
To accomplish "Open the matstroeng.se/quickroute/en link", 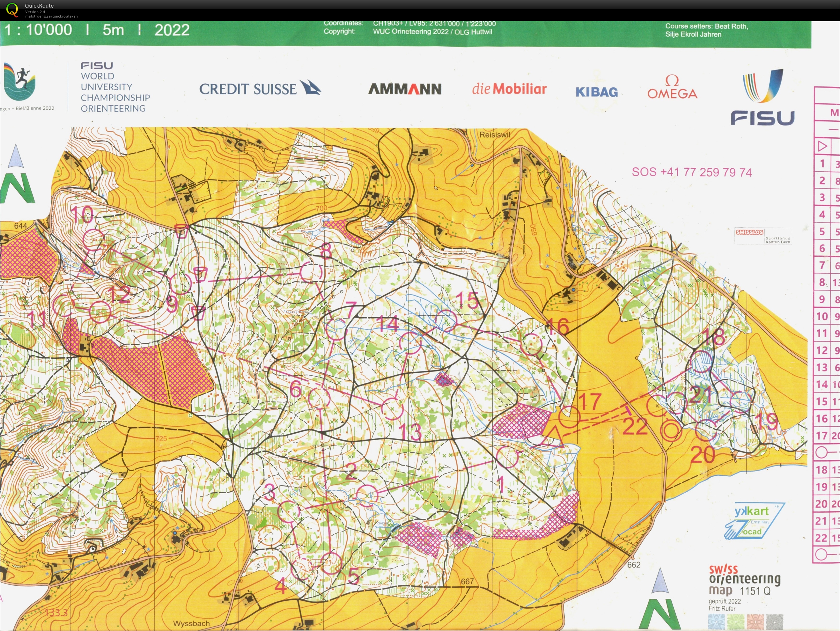I will coord(51,16).
